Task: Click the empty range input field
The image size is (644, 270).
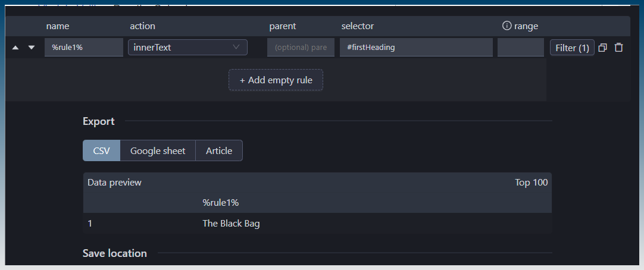Action: [520, 48]
